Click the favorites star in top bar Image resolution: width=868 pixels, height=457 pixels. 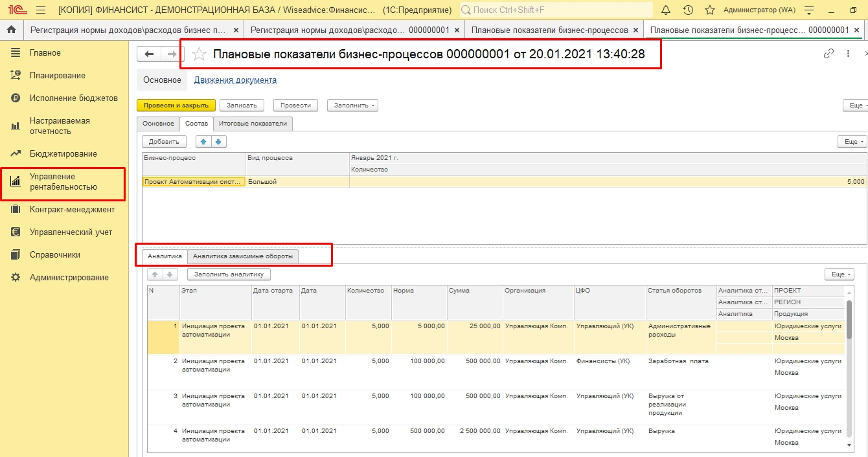710,10
